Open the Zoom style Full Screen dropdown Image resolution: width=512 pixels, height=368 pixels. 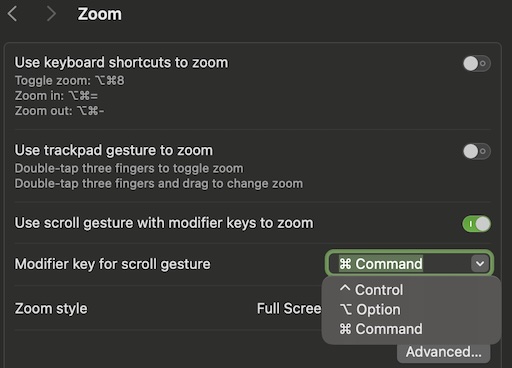tap(289, 308)
